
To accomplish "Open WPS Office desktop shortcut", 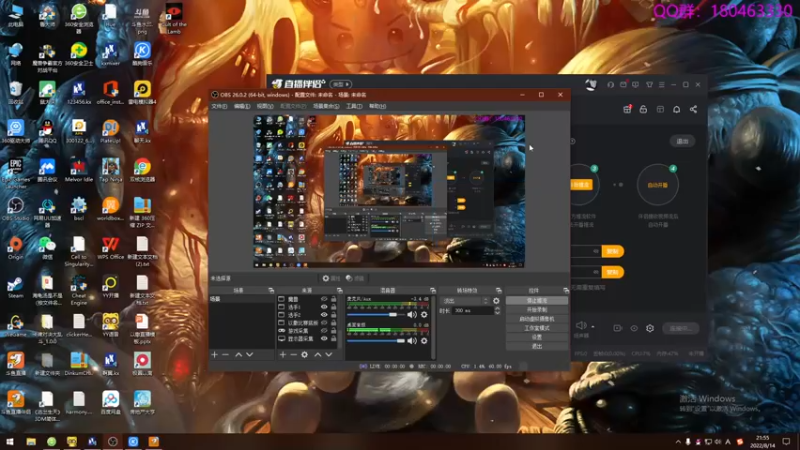I will (110, 248).
